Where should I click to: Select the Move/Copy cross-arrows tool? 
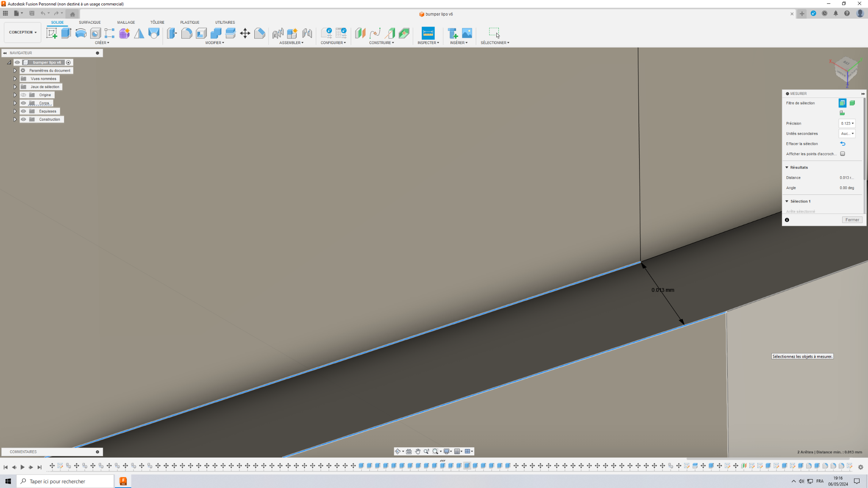pos(245,33)
